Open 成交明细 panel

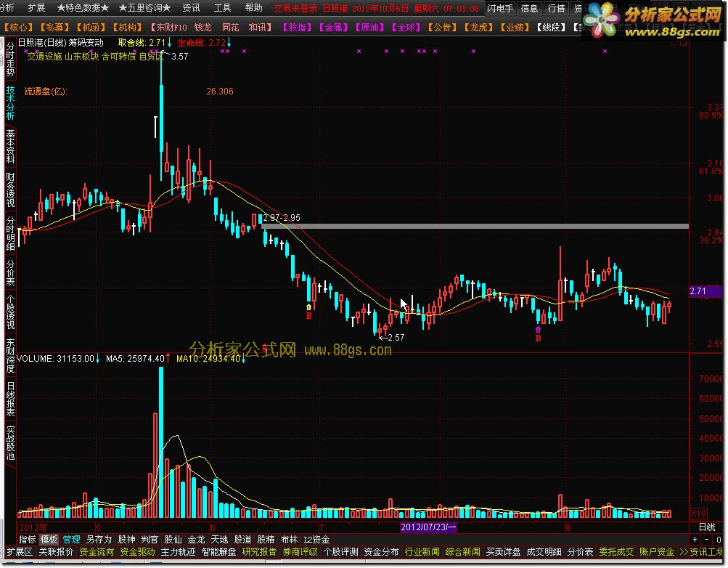[544, 552]
